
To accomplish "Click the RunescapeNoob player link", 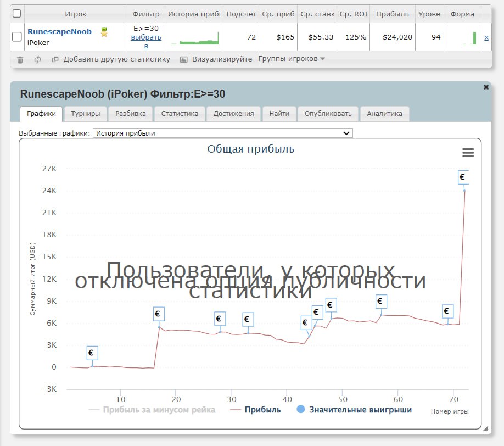I will pos(59,32).
